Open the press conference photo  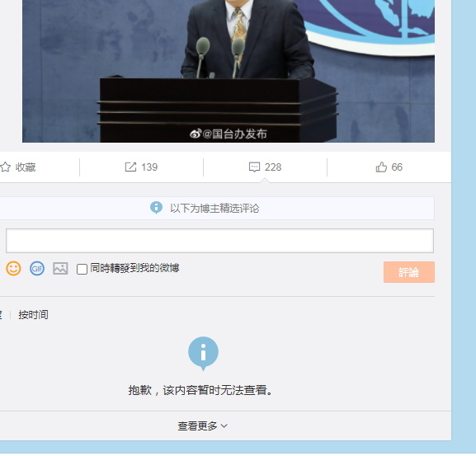[229, 71]
